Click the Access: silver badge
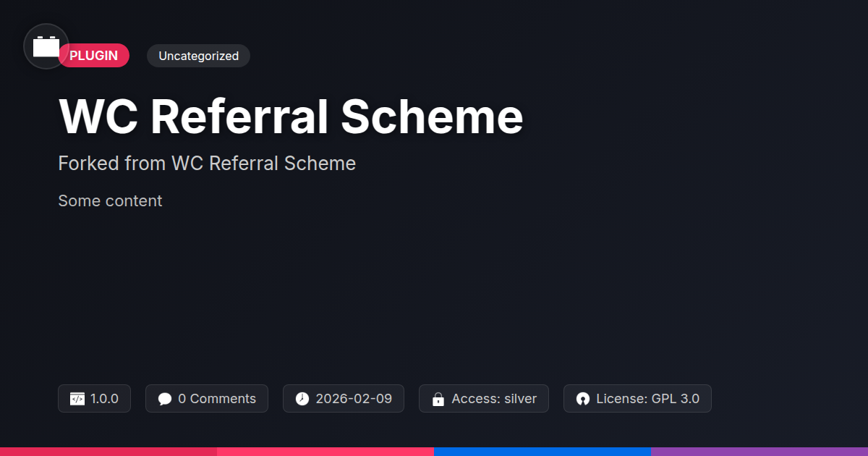The height and width of the screenshot is (456, 868). (484, 399)
